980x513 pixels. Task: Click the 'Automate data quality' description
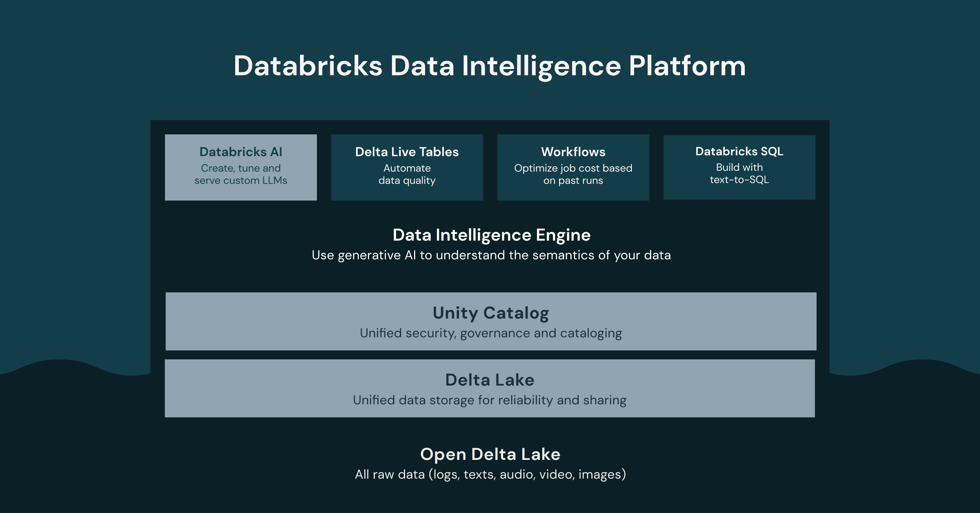coord(407,174)
